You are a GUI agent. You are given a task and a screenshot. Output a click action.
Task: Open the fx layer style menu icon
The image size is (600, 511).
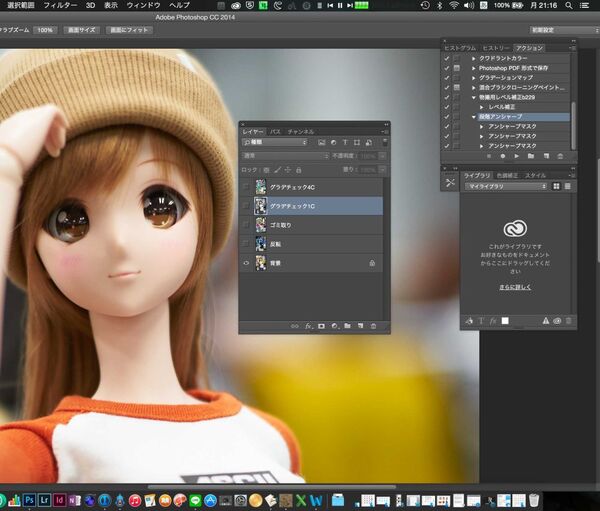pyautogui.click(x=308, y=326)
